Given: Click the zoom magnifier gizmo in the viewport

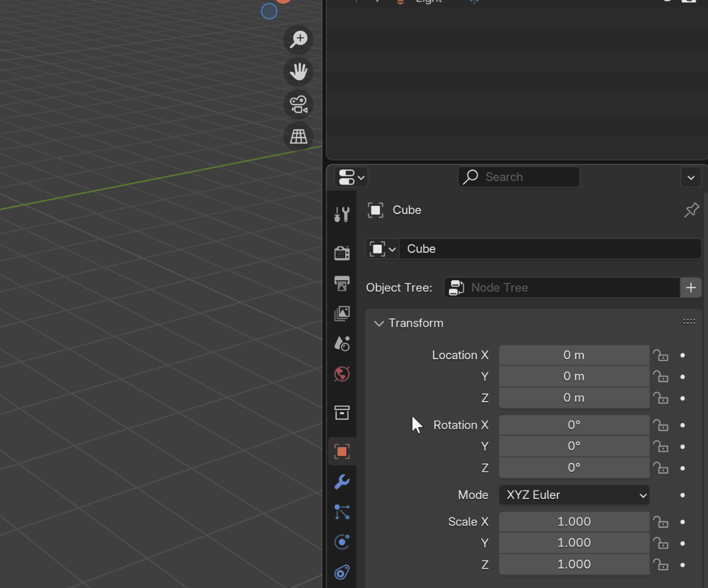Looking at the screenshot, I should (299, 40).
